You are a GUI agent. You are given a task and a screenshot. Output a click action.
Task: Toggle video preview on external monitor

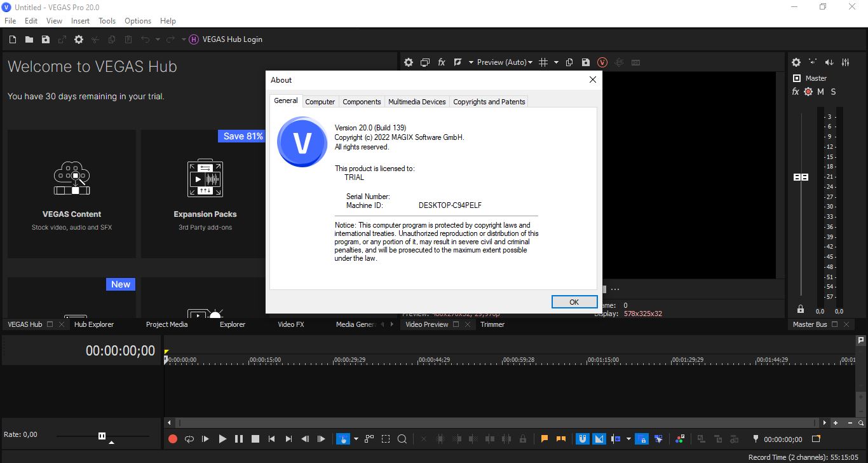[x=425, y=62]
